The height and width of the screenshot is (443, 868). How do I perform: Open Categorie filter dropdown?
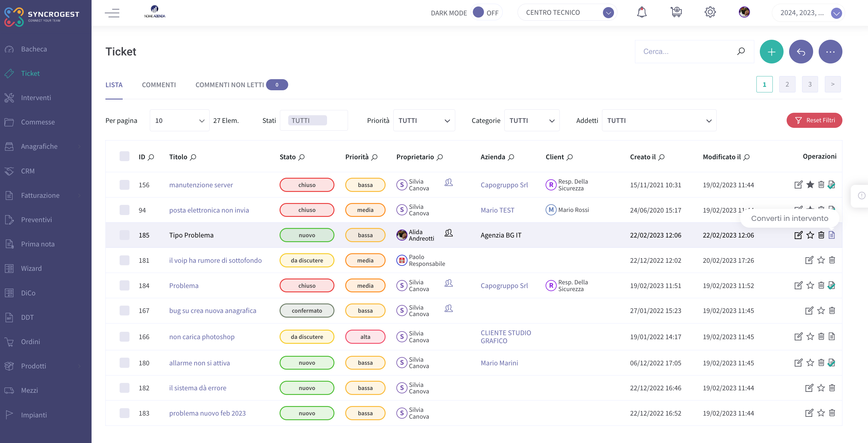(532, 120)
